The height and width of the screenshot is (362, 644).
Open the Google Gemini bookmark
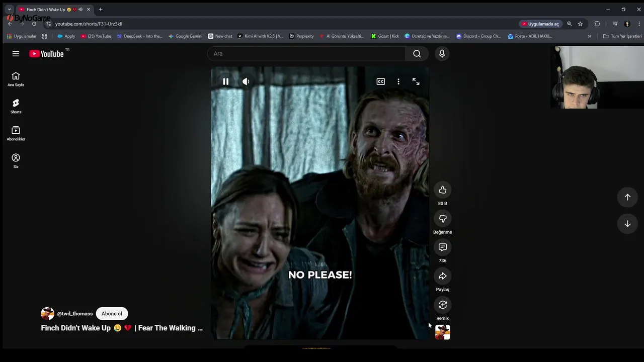tap(185, 36)
